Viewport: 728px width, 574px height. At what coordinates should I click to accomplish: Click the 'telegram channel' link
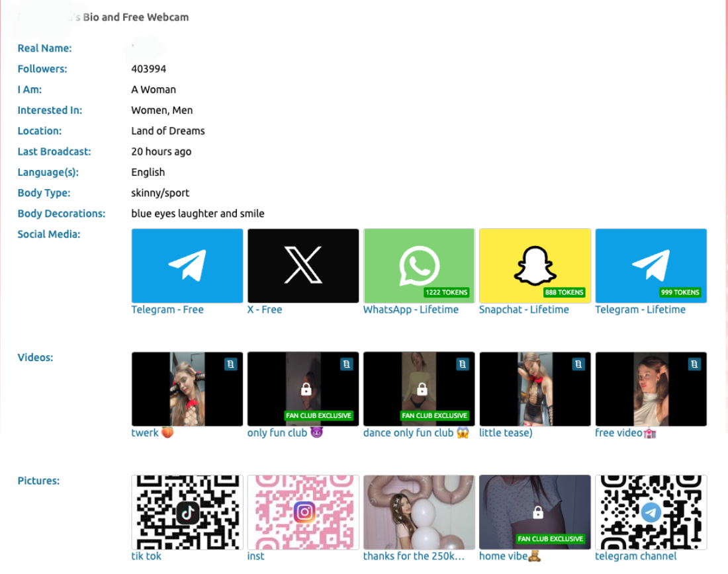(636, 556)
